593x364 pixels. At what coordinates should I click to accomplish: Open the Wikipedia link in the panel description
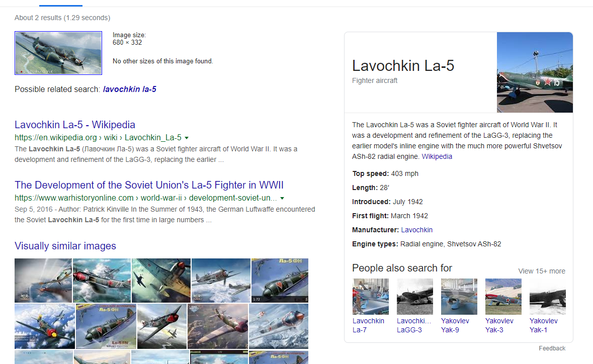(437, 156)
